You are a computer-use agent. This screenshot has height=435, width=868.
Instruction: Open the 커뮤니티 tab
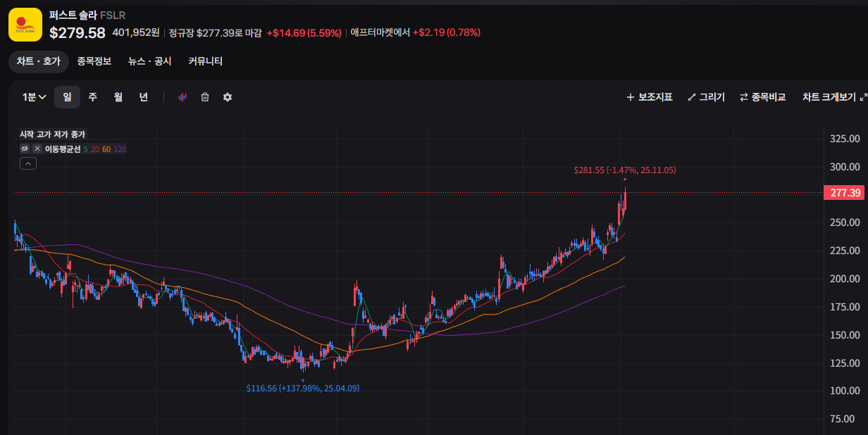tap(205, 61)
